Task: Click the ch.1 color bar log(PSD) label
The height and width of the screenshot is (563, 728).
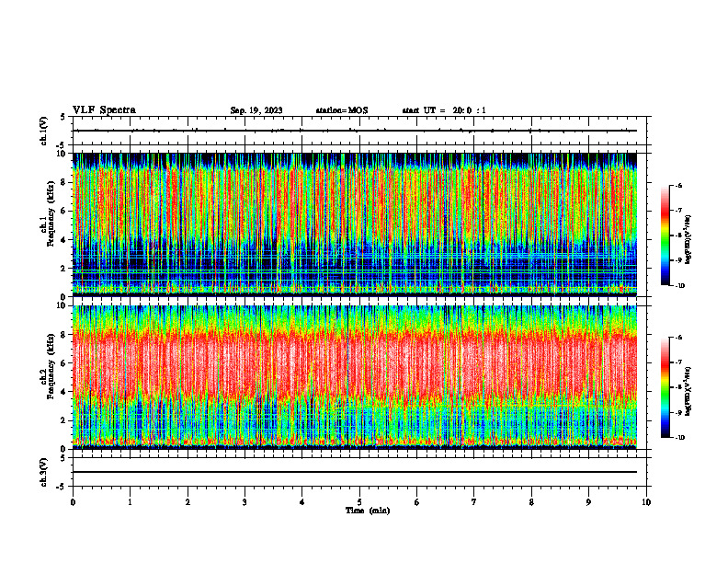Action: coord(688,240)
